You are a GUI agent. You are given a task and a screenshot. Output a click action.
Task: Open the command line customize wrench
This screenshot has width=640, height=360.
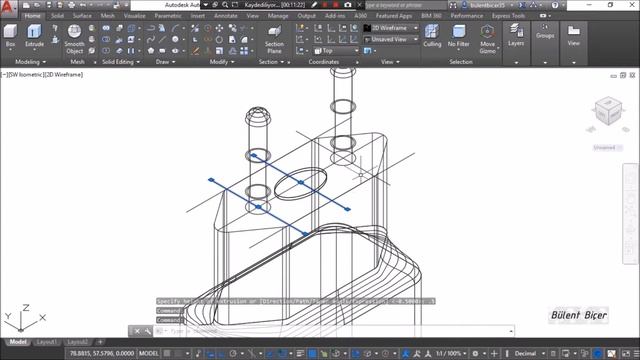(x=147, y=331)
